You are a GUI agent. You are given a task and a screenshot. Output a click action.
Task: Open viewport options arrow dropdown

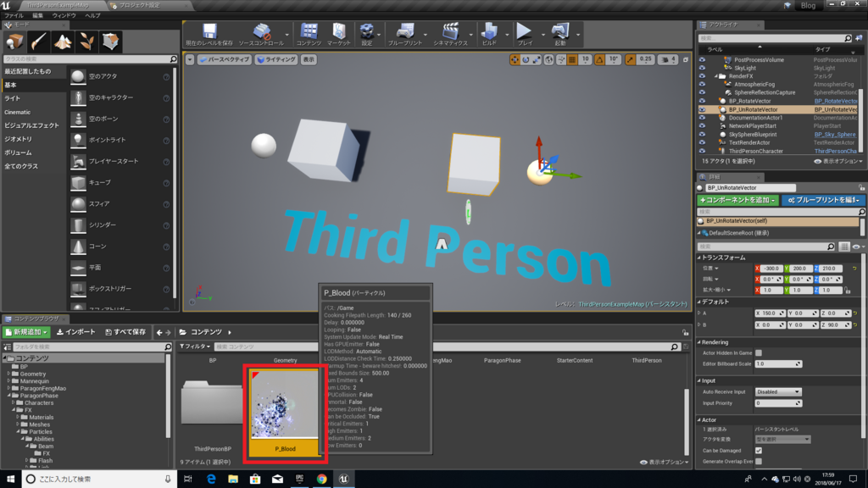(190, 59)
